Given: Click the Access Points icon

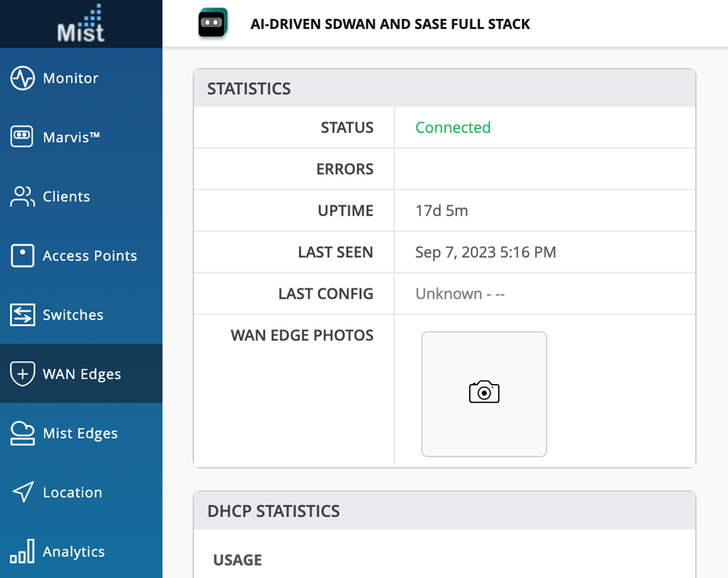Looking at the screenshot, I should coord(22,255).
